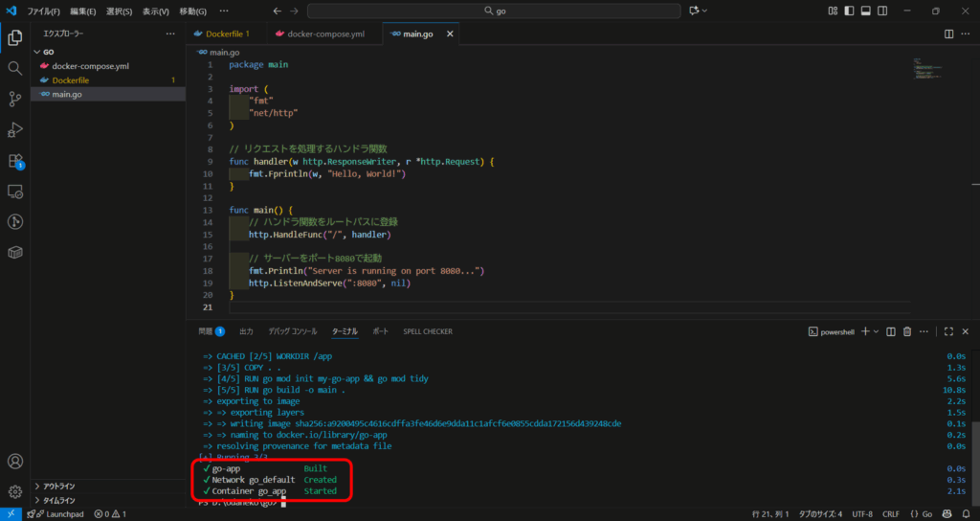Maximize the terminal panel size
Image resolution: width=980 pixels, height=521 pixels.
[948, 331]
